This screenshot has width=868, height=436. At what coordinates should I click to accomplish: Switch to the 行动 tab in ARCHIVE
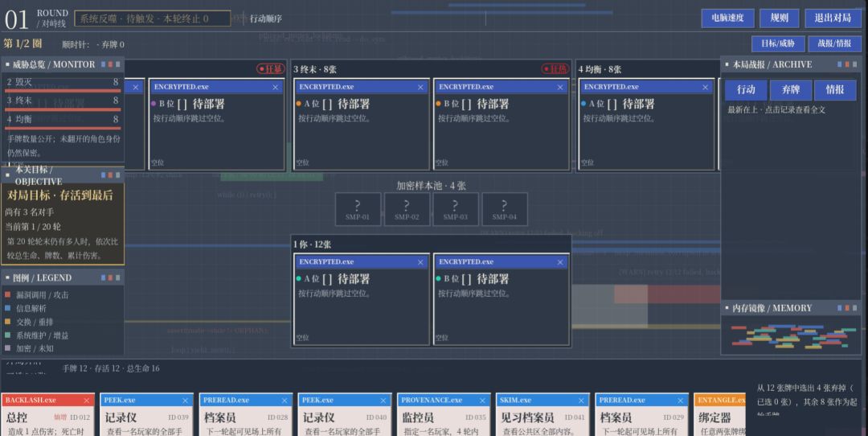(746, 90)
